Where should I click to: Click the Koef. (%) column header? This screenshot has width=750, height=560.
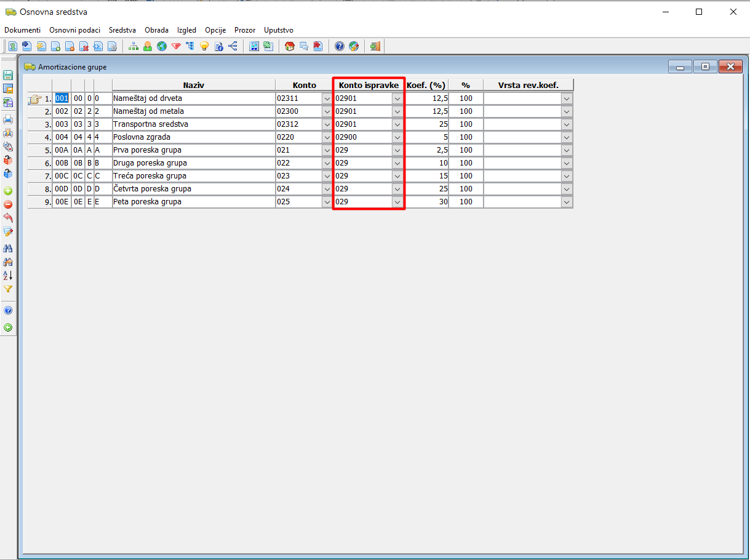(426, 86)
